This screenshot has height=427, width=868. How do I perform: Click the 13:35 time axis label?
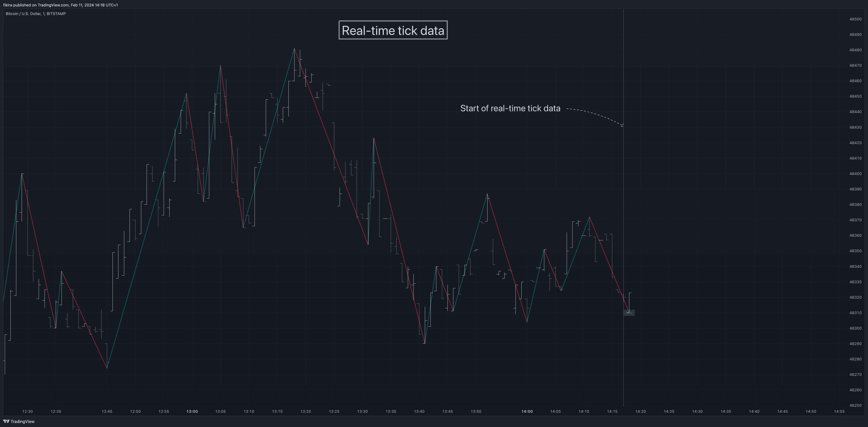[x=391, y=412]
